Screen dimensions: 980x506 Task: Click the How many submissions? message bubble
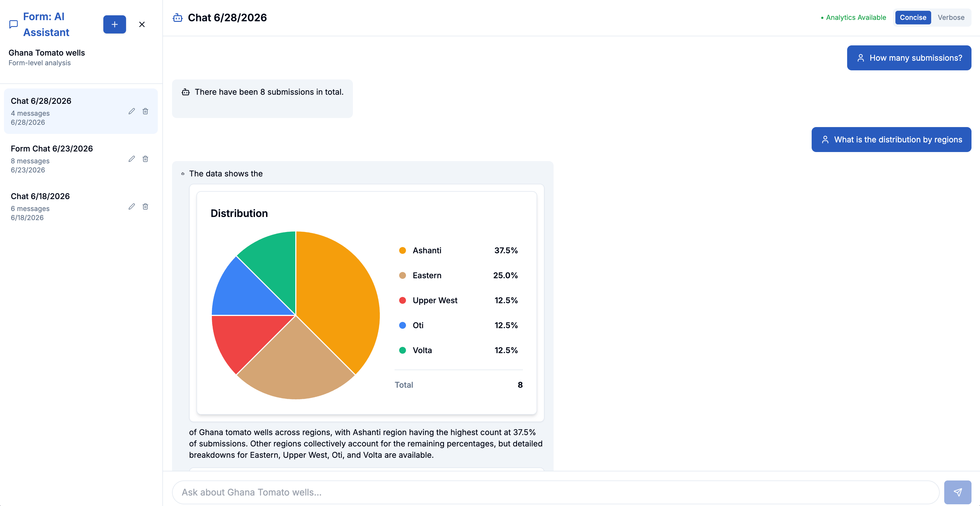pos(909,58)
